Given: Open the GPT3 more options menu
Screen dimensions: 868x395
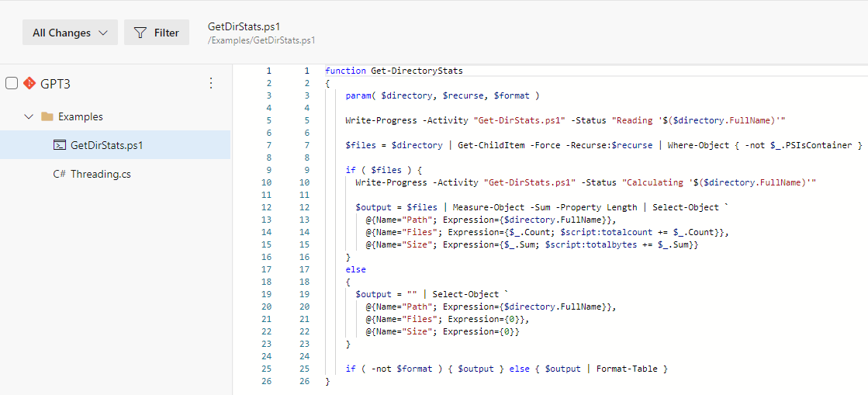Looking at the screenshot, I should (210, 84).
